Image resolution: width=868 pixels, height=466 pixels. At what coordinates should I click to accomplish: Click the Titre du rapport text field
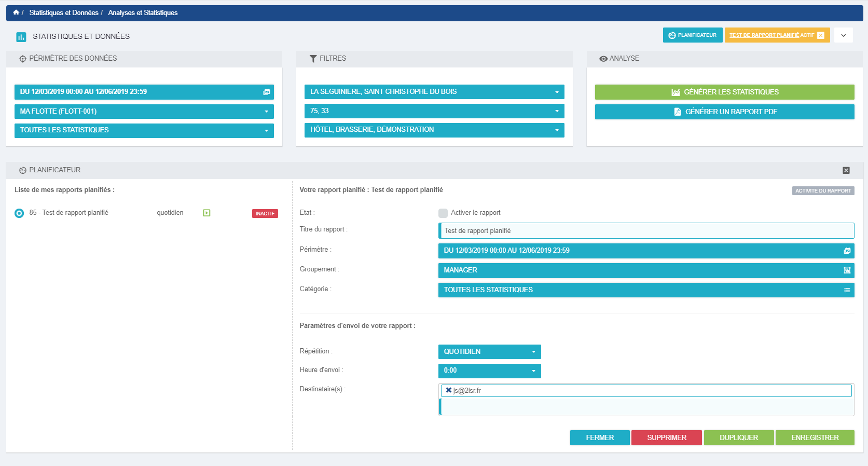click(646, 231)
